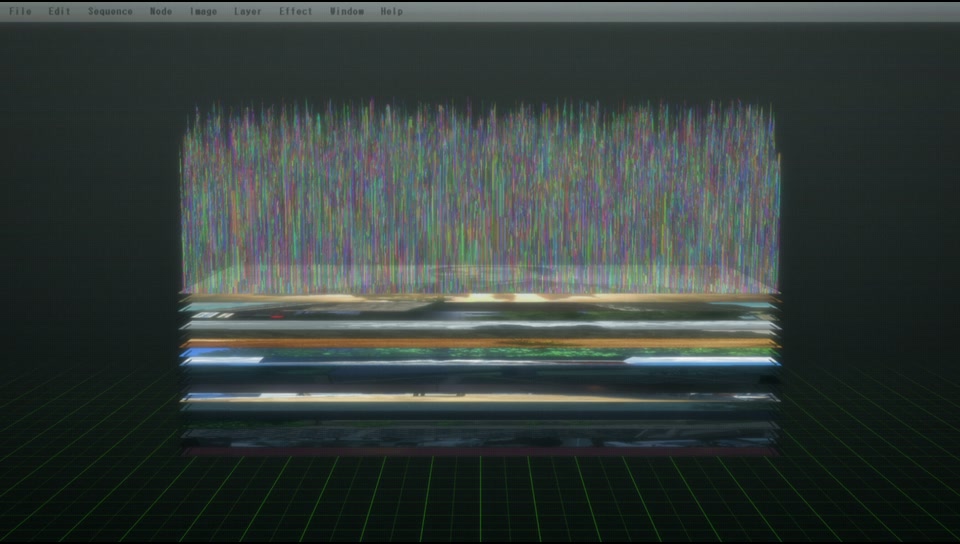Open the Window menu
This screenshot has height=544, width=960.
(x=347, y=11)
